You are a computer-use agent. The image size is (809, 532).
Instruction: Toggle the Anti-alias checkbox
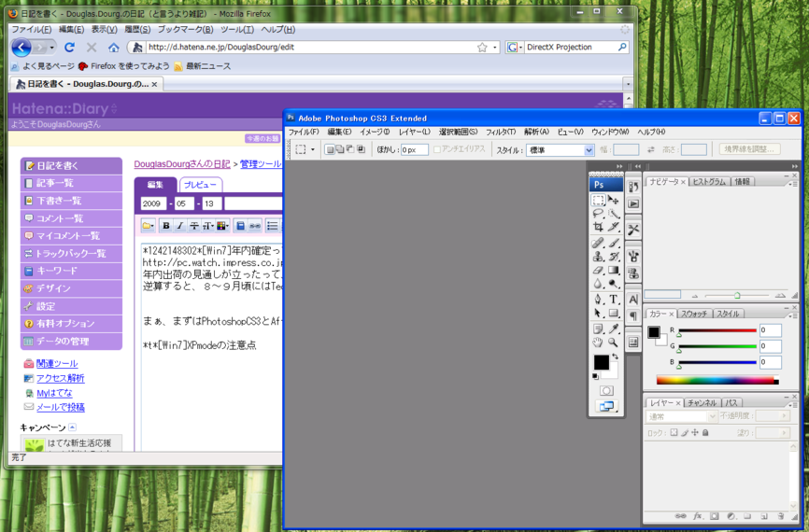[437, 149]
